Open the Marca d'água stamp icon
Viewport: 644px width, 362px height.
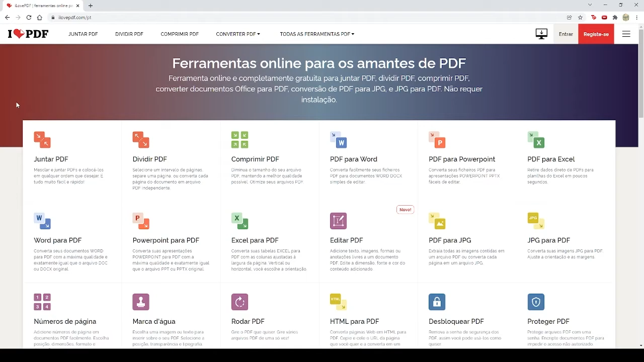point(141,302)
